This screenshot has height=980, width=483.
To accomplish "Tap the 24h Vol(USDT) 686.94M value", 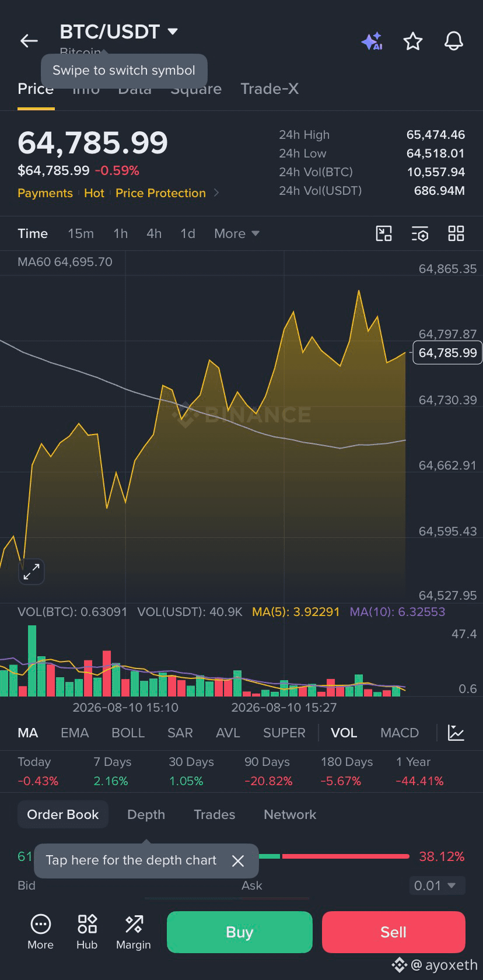I will click(x=439, y=191).
